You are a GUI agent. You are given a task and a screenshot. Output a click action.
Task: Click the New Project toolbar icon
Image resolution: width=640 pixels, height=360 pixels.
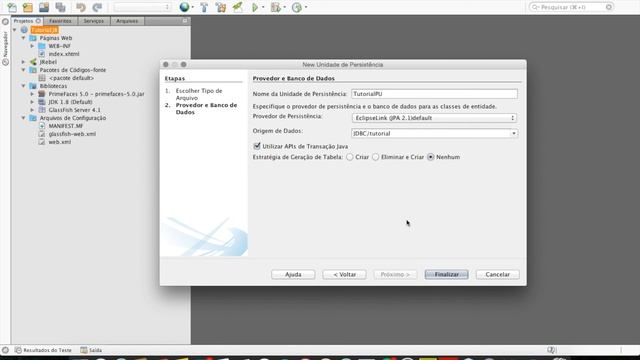click(x=28, y=7)
